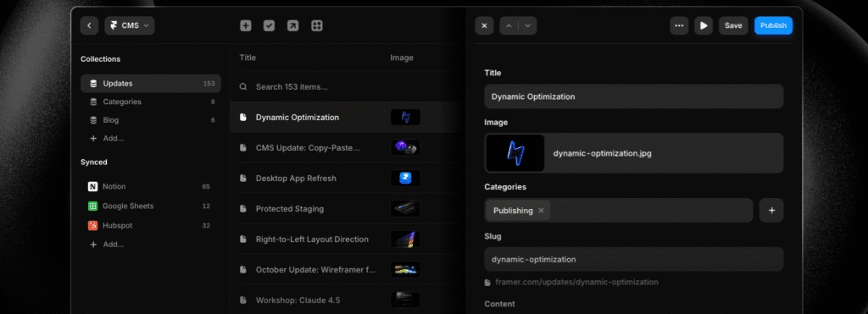Click the Desktop App Refresh row thumbnail
The width and height of the screenshot is (868, 314).
(405, 178)
